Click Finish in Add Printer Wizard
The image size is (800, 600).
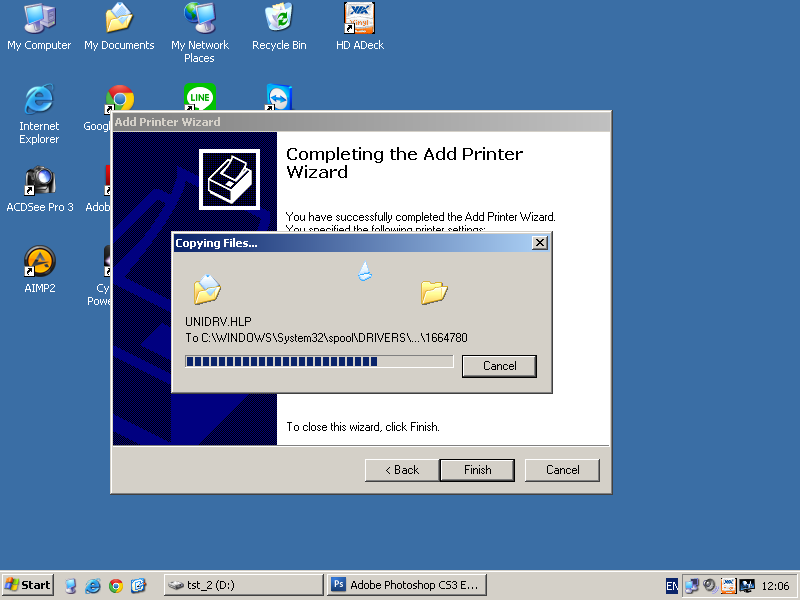click(x=478, y=470)
